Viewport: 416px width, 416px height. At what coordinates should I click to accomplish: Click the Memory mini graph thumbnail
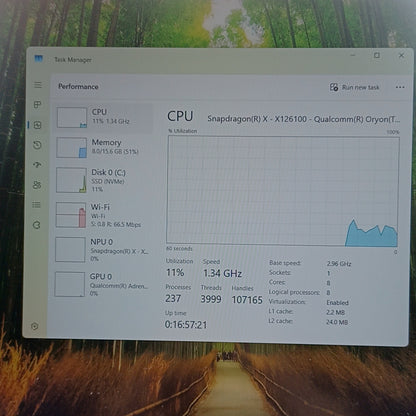(x=71, y=148)
